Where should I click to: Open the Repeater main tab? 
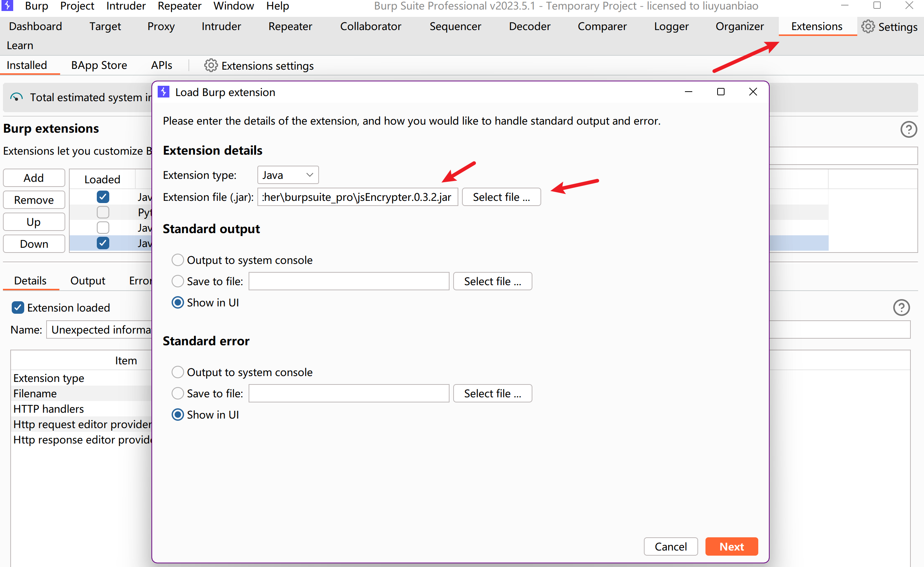290,26
